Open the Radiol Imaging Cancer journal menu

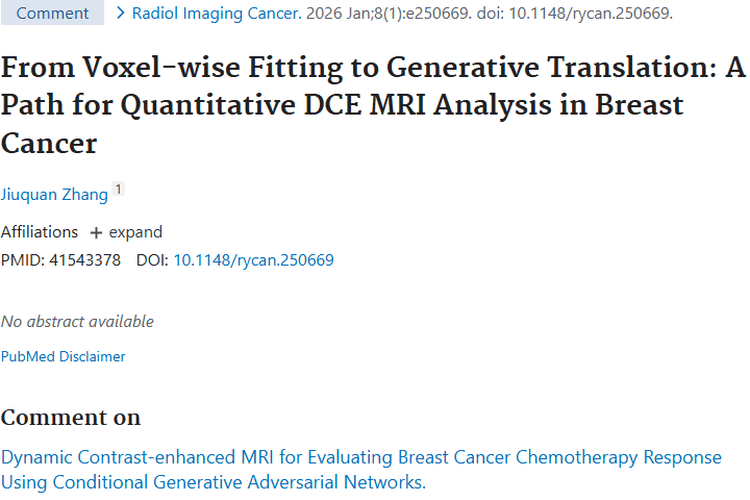216,14
